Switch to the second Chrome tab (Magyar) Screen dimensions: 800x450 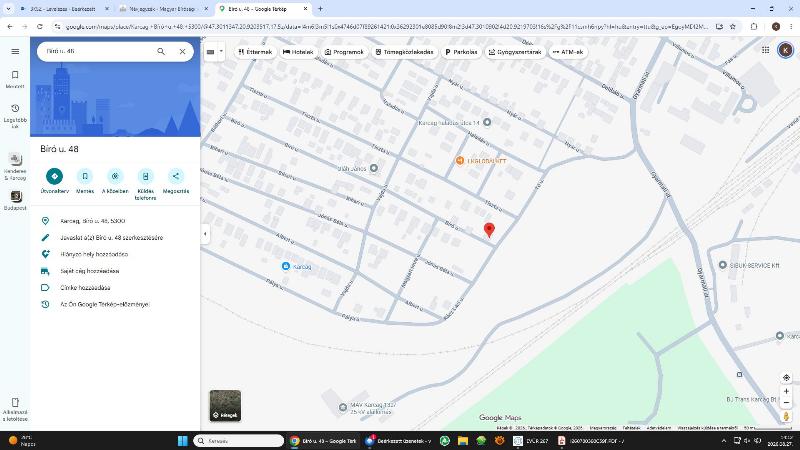(163, 9)
